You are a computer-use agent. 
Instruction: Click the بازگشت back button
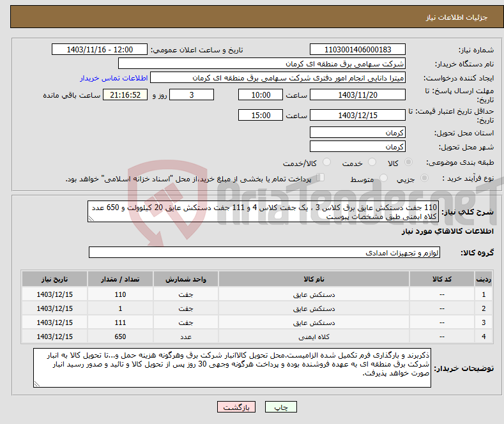tap(236, 407)
